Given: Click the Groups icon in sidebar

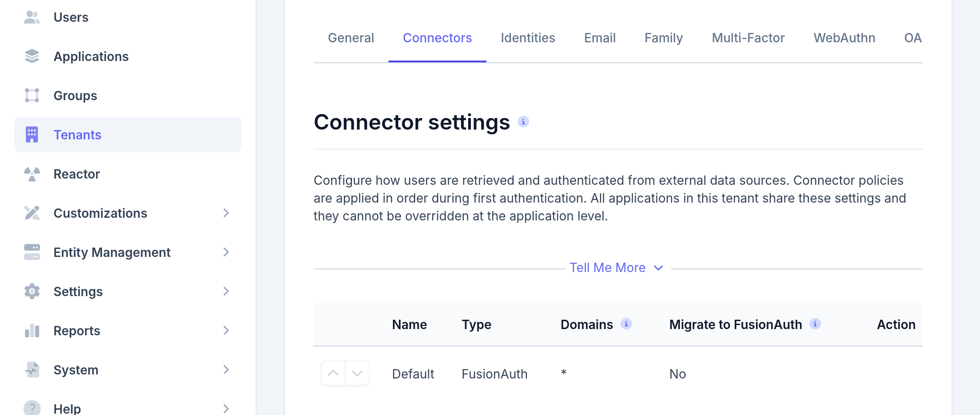Looking at the screenshot, I should (x=32, y=96).
